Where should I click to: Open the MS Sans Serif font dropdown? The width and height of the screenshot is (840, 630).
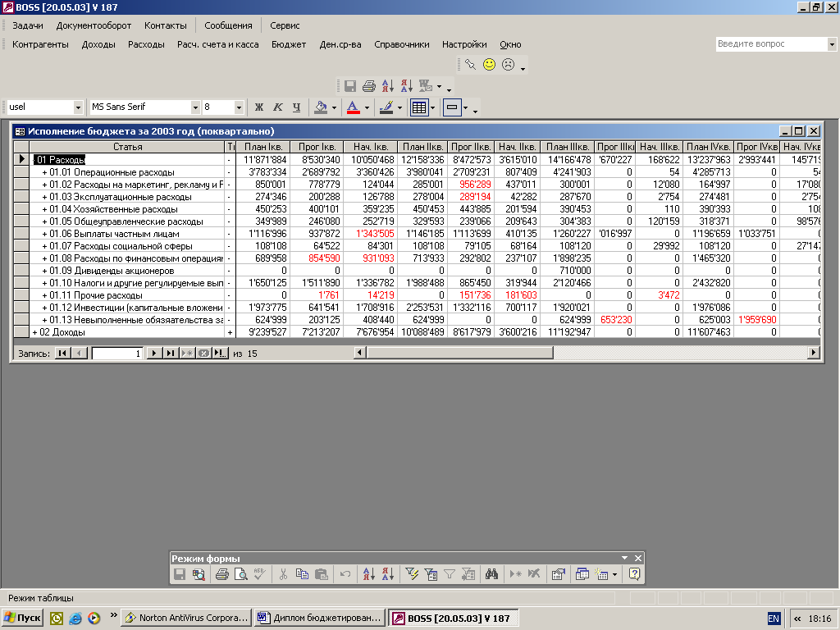tap(196, 107)
